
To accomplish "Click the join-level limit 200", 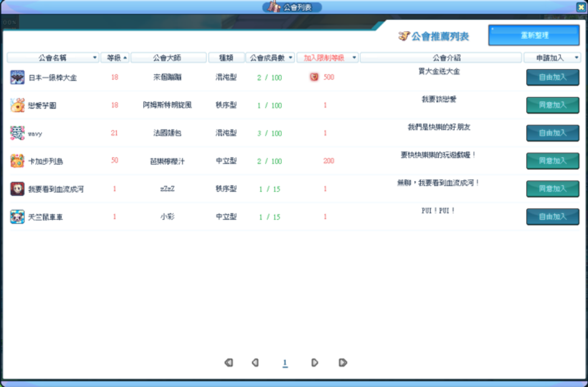I will 329,161.
